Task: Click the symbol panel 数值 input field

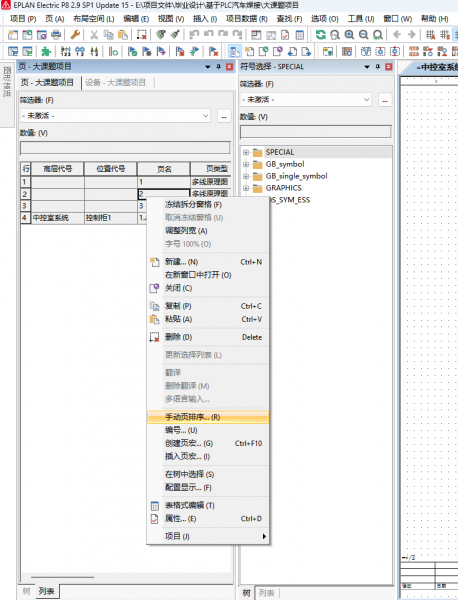Action: tap(316, 132)
